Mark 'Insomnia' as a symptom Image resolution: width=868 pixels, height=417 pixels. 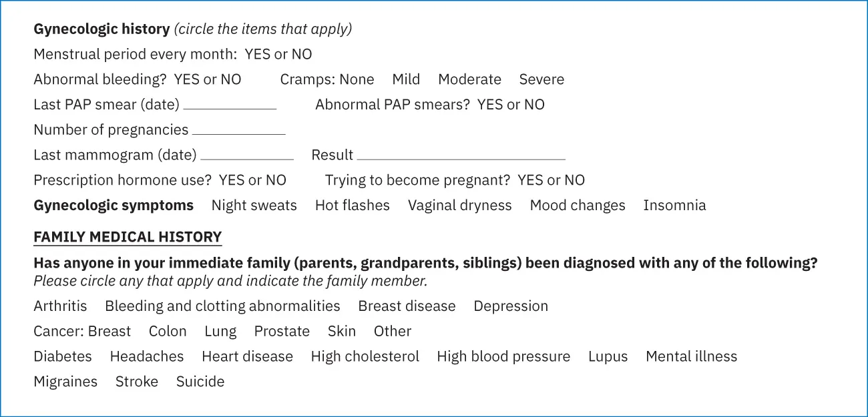(x=674, y=205)
